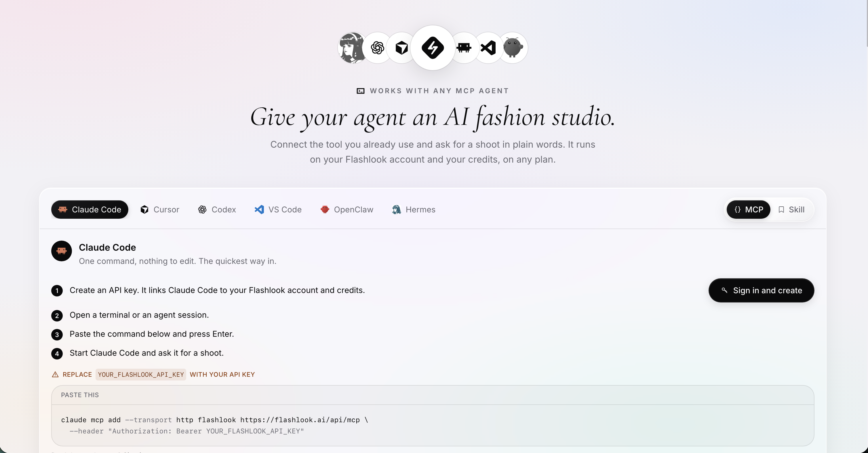Open the VS Code tab

(x=278, y=210)
